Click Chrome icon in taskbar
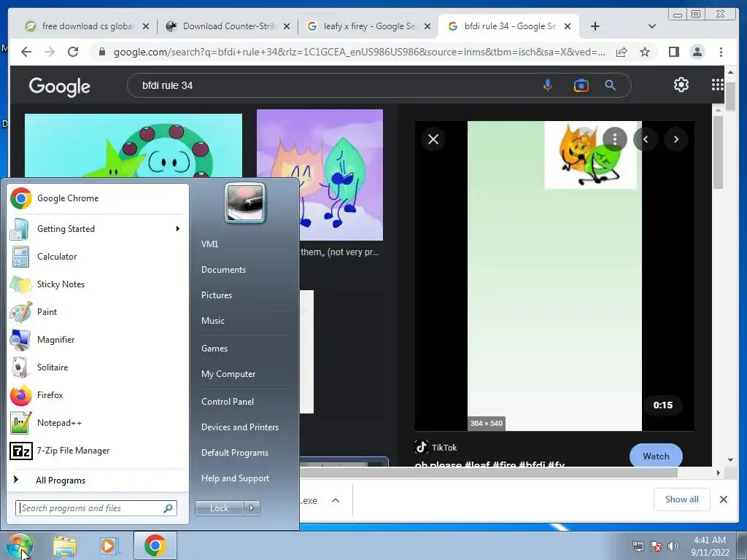The height and width of the screenshot is (560, 747). (155, 545)
